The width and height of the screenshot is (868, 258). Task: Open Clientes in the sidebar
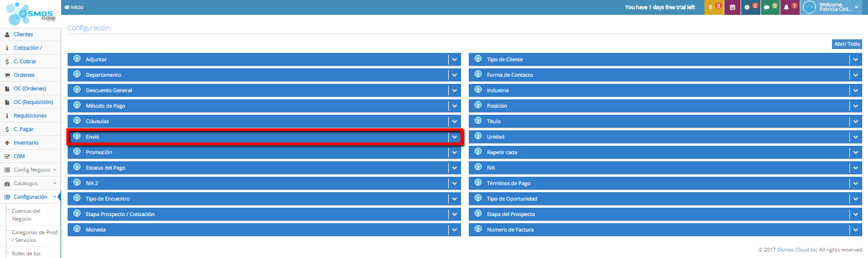tap(30, 34)
